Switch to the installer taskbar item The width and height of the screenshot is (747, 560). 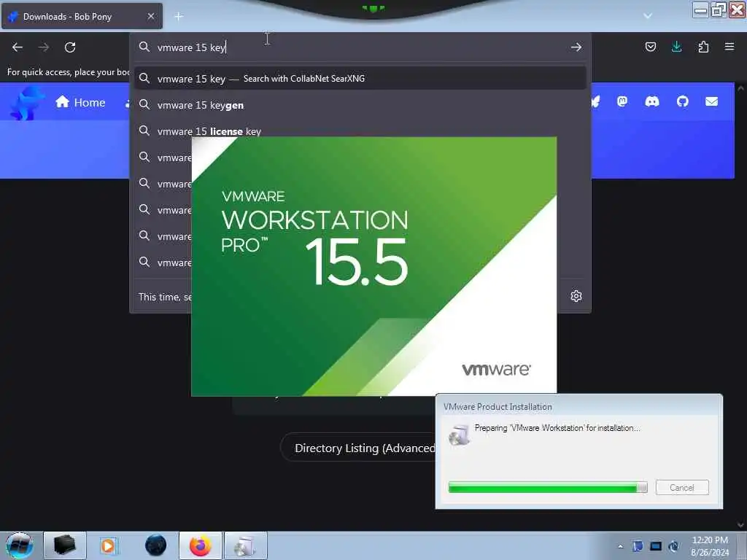tap(246, 545)
